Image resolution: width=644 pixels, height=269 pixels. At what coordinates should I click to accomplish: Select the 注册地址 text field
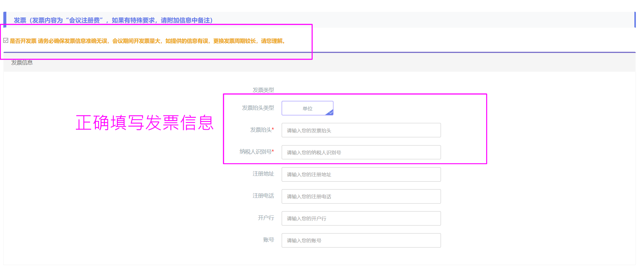point(361,174)
